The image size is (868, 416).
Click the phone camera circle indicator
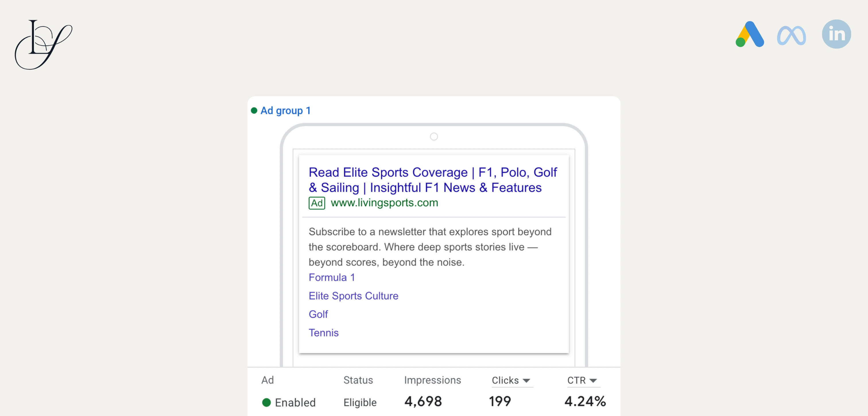point(434,136)
